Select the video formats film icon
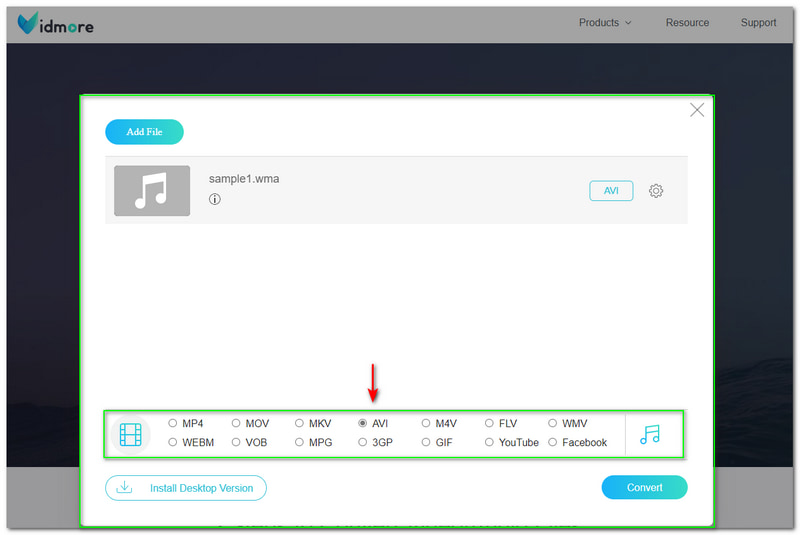Image resolution: width=800 pixels, height=535 pixels. (131, 435)
